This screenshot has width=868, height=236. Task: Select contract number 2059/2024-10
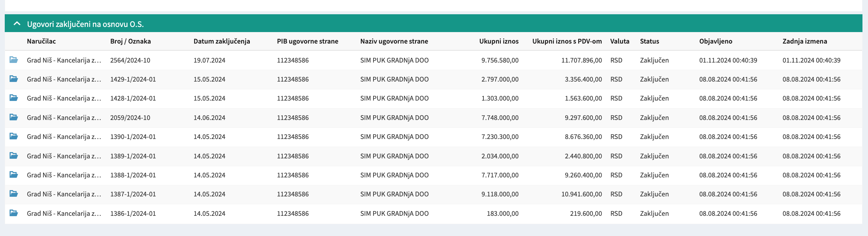pyautogui.click(x=130, y=118)
